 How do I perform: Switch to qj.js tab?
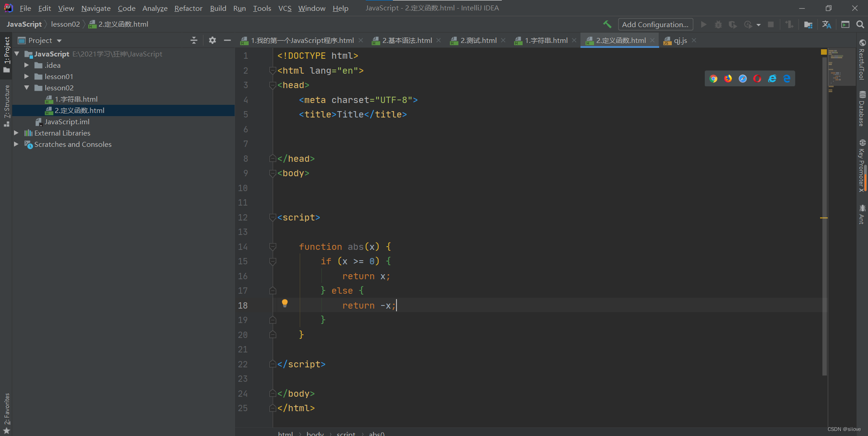680,40
